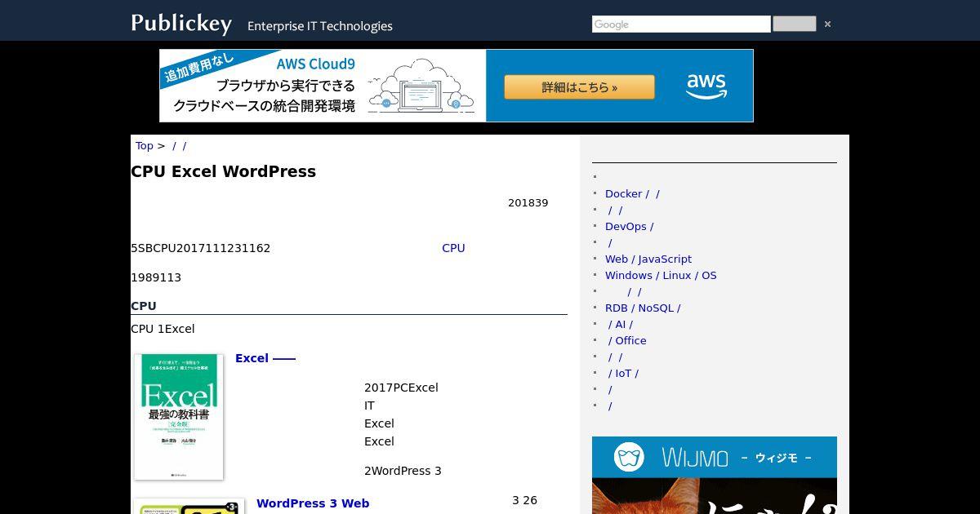
Task: Click the IT text line
Action: click(x=369, y=405)
